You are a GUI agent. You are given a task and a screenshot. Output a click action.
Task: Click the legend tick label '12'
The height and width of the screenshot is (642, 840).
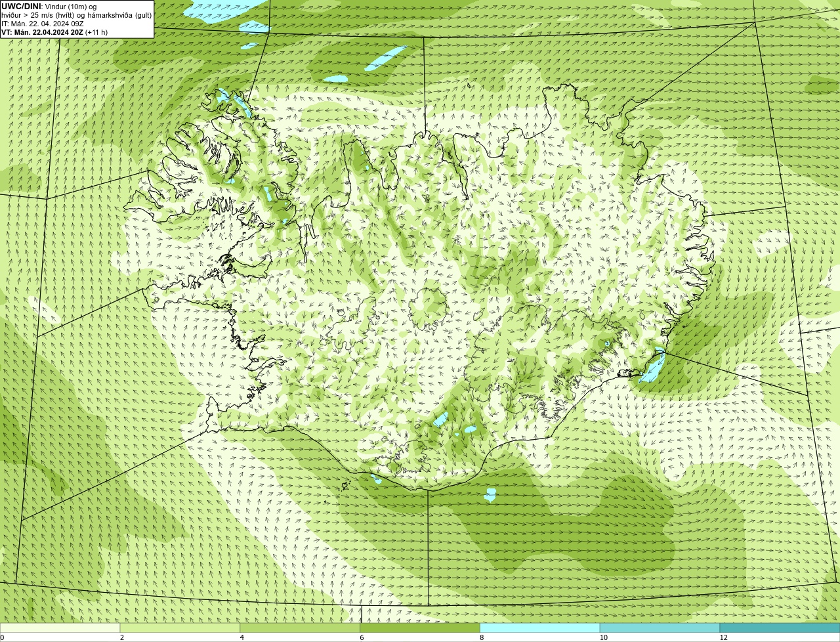[x=723, y=637]
